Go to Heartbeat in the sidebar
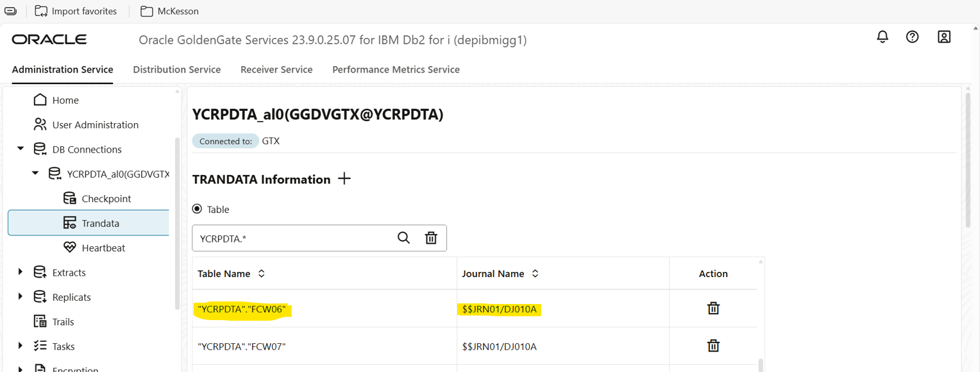 [103, 248]
